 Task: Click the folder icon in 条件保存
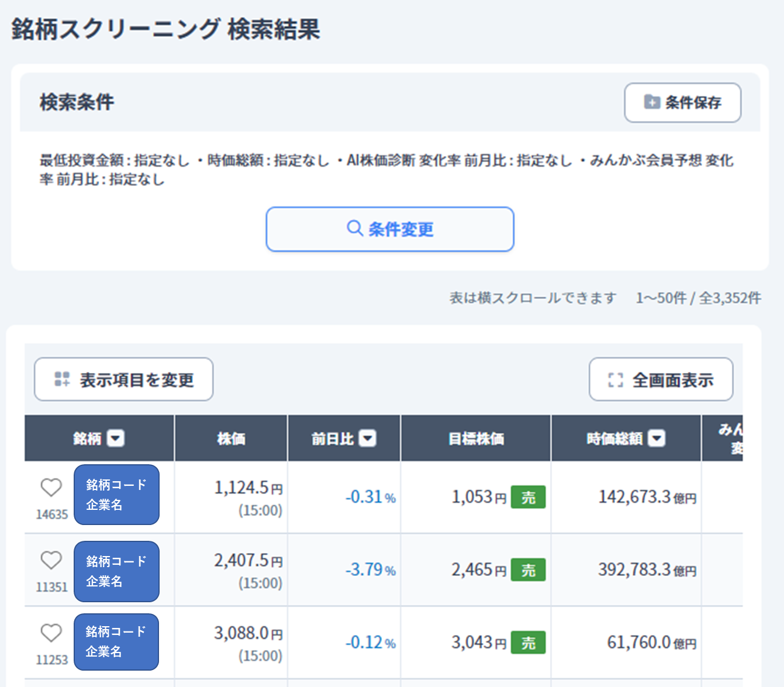(652, 102)
